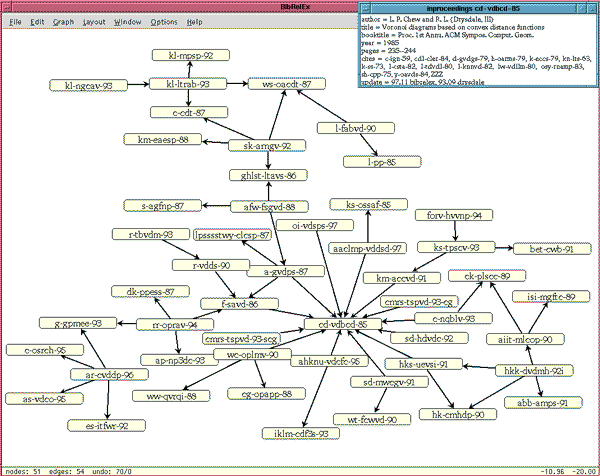The image size is (600, 476).
Task: Open the Edit menu
Action: 37,22
